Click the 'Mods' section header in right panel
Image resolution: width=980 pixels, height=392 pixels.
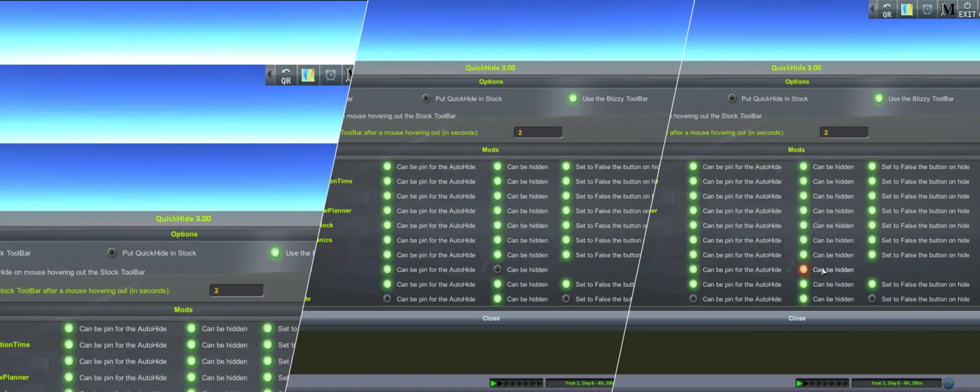(796, 150)
